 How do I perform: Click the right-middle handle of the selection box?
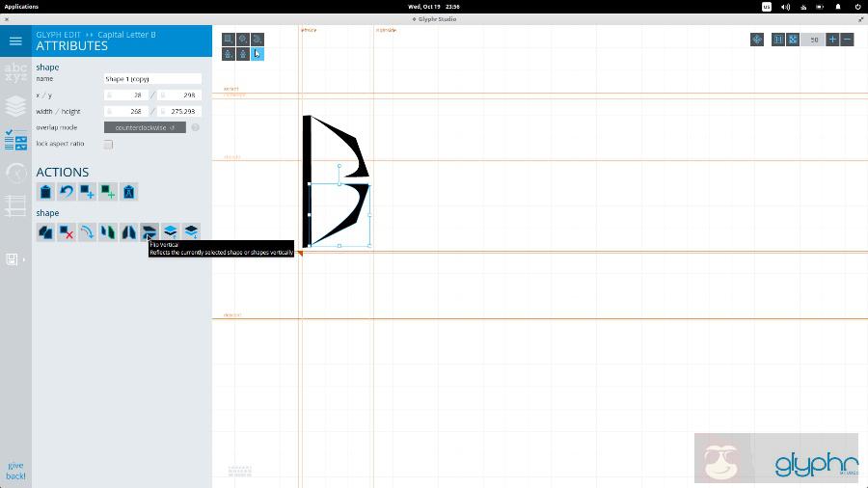pos(369,215)
